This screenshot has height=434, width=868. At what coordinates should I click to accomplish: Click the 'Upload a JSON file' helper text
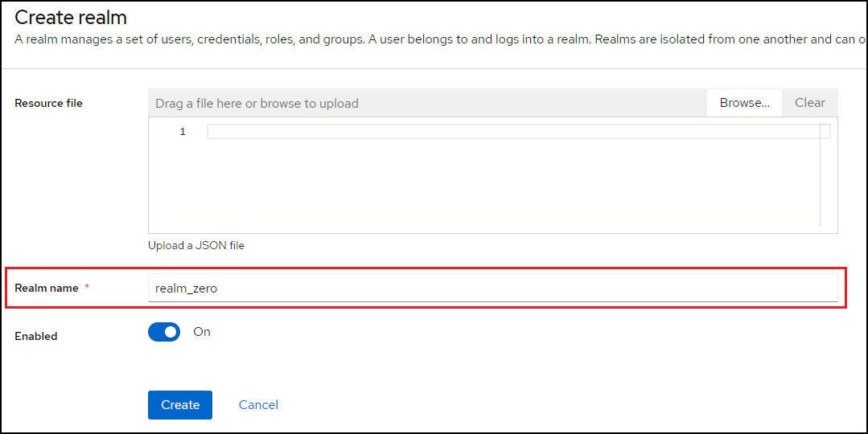tap(196, 245)
